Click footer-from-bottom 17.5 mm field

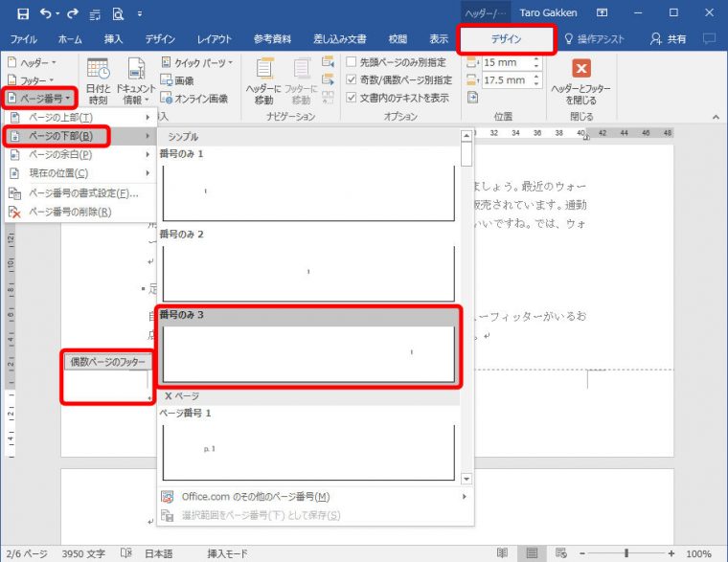tap(506, 80)
